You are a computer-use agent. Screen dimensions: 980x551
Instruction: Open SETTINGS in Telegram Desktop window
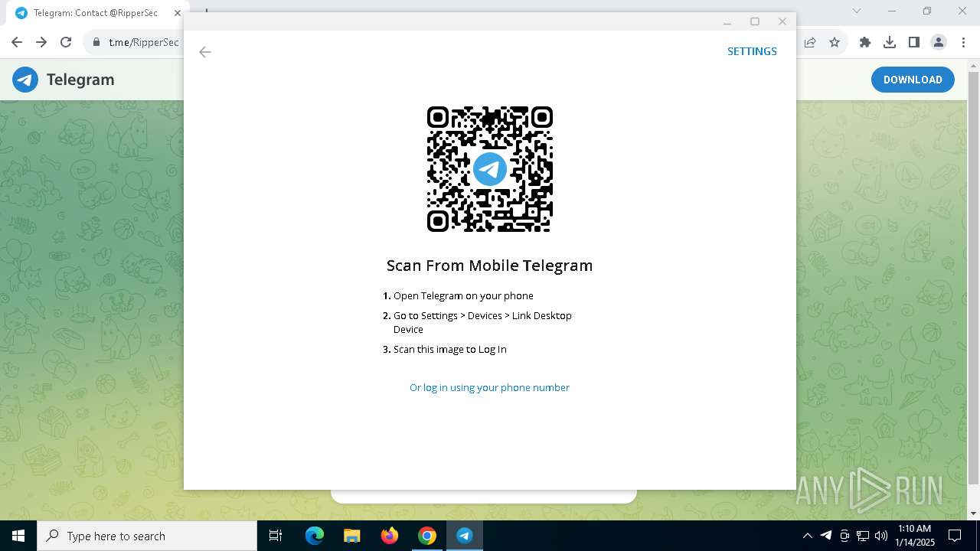(x=752, y=51)
